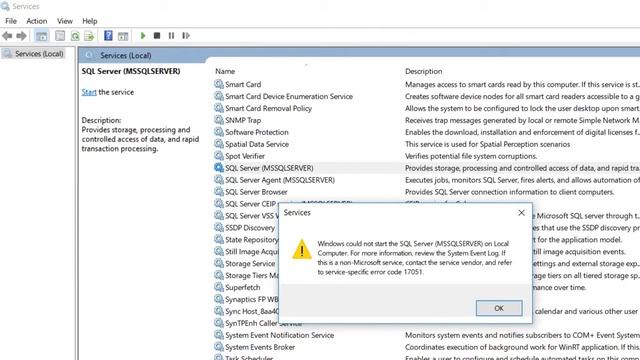Click the Back arrow toolbar icon

coord(7,36)
